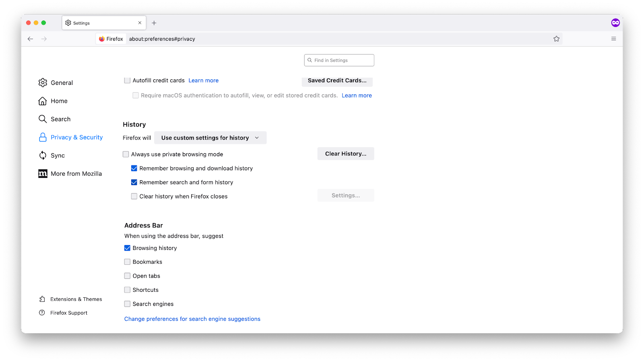The image size is (644, 361).
Task: Enable Shortcuts address bar suggestion
Action: tap(127, 290)
